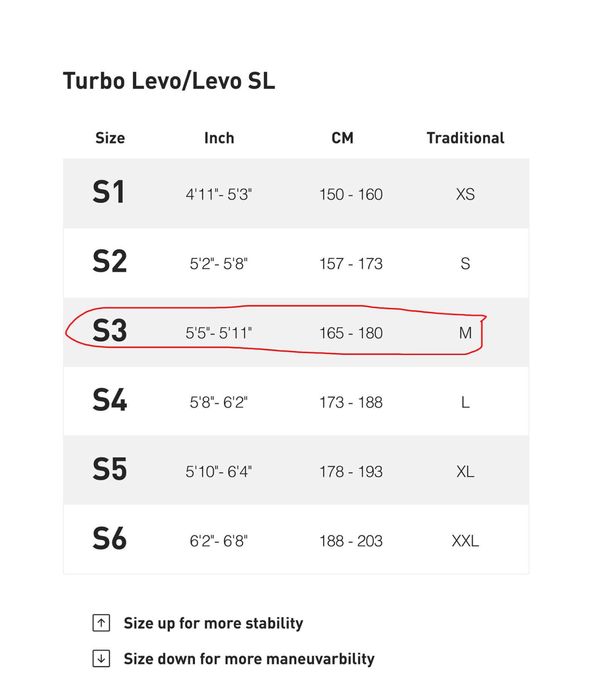Click the XXL traditional size cell
The height and width of the screenshot is (700, 602).
click(x=465, y=541)
